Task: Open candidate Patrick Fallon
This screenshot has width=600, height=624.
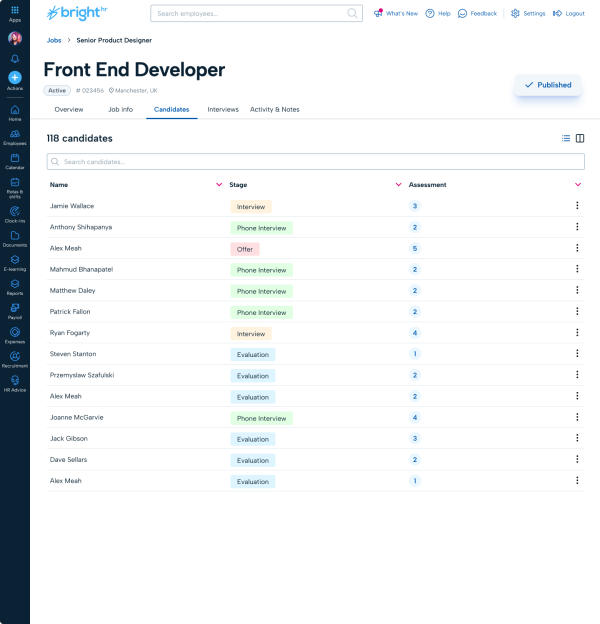Action: tap(70, 312)
